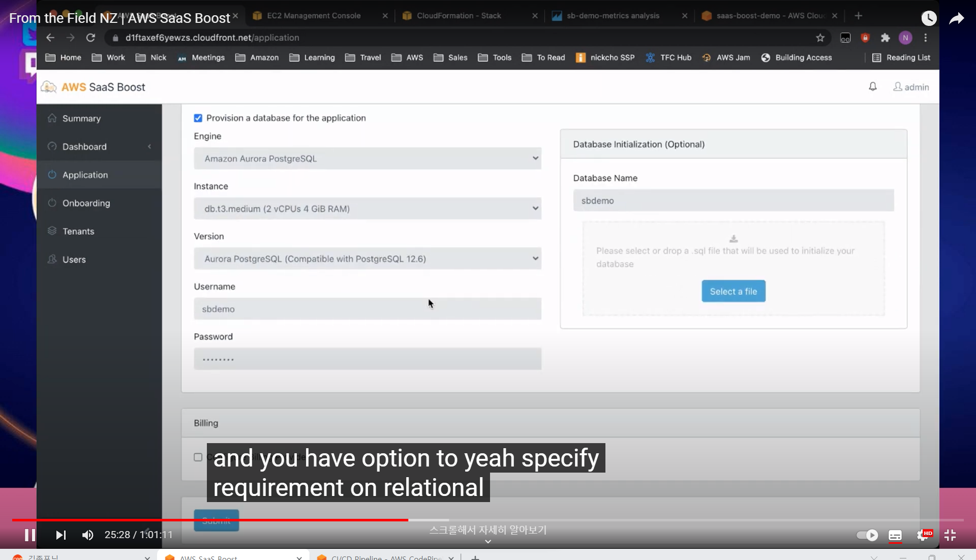Click the watch later clock icon
This screenshot has height=560, width=976.
(929, 19)
